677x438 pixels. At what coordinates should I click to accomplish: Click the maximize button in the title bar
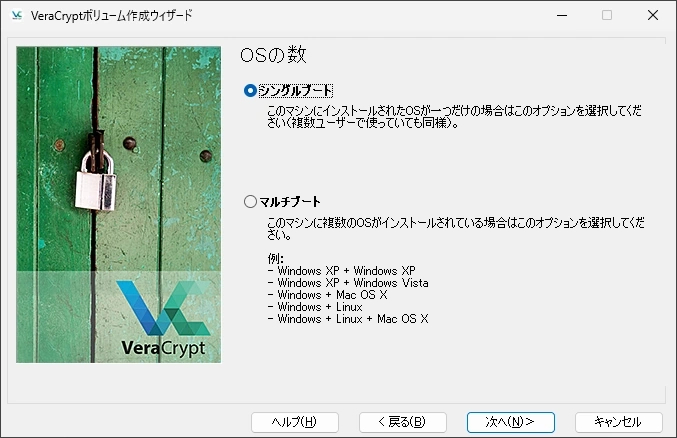[x=607, y=16]
